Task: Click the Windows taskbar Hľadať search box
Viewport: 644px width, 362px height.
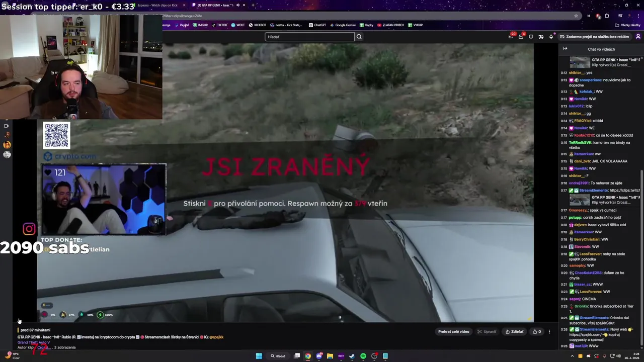Action: tap(278, 356)
